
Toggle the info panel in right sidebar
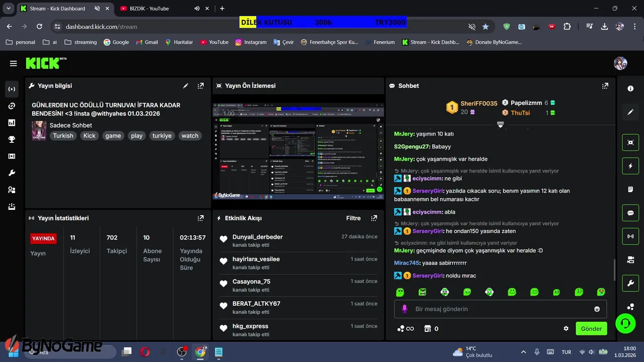click(x=630, y=88)
